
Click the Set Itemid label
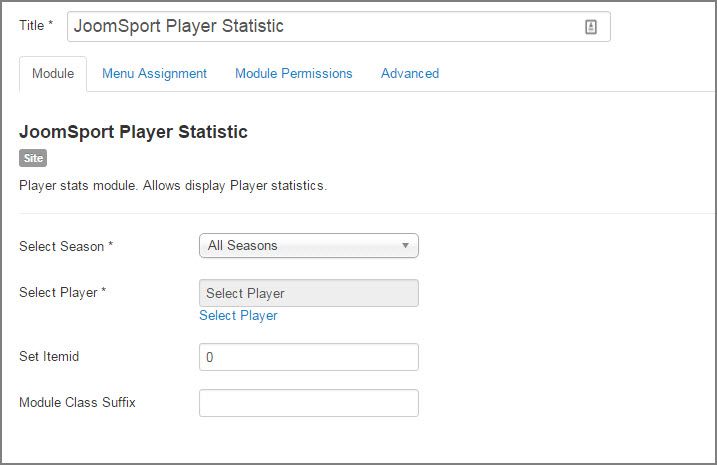point(49,356)
